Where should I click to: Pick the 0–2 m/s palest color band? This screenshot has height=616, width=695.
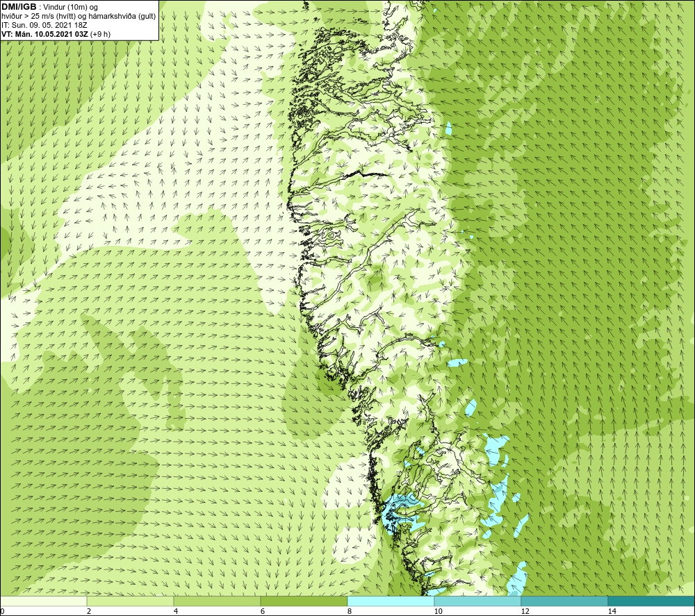pos(43,601)
